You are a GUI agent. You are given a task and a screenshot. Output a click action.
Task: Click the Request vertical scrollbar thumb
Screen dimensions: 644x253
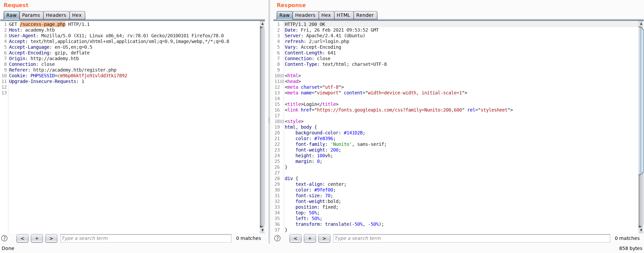pos(262,127)
